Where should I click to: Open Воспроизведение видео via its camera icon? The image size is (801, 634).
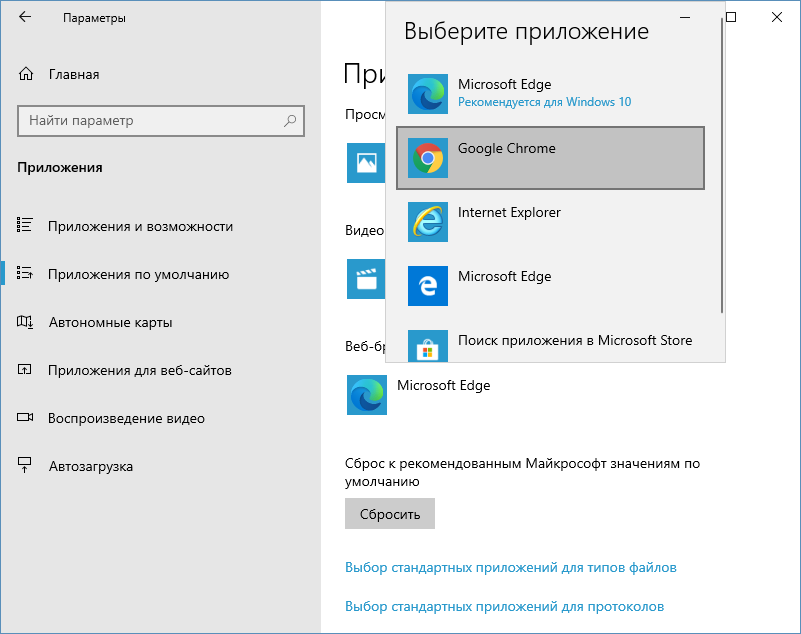click(25, 418)
